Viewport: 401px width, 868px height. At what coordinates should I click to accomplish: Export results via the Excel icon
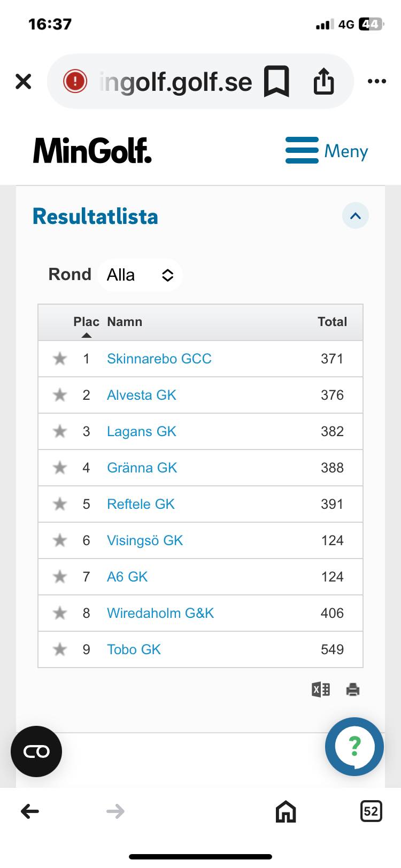click(x=321, y=689)
